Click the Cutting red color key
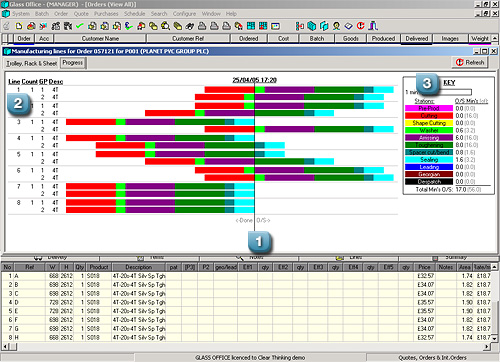 [429, 116]
